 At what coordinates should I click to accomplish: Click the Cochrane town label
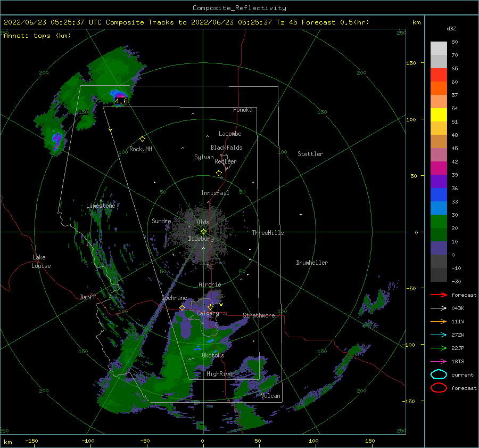(x=174, y=298)
